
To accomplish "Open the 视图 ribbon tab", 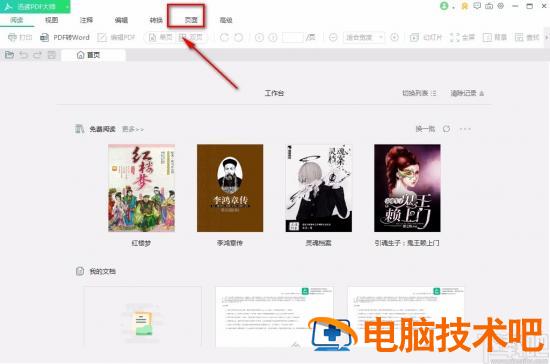I will coord(52,20).
